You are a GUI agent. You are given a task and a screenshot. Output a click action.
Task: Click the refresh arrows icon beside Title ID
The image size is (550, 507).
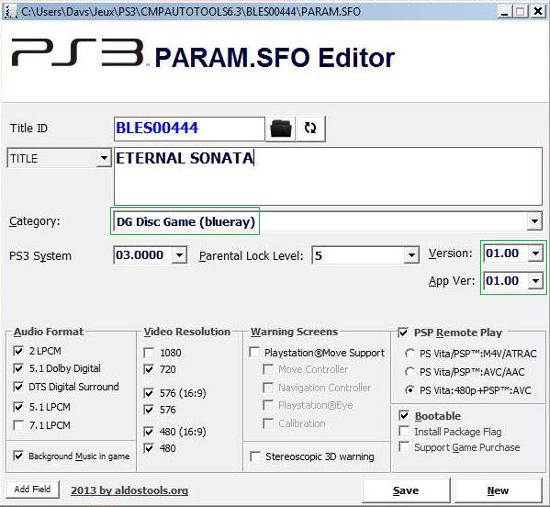[x=310, y=128]
